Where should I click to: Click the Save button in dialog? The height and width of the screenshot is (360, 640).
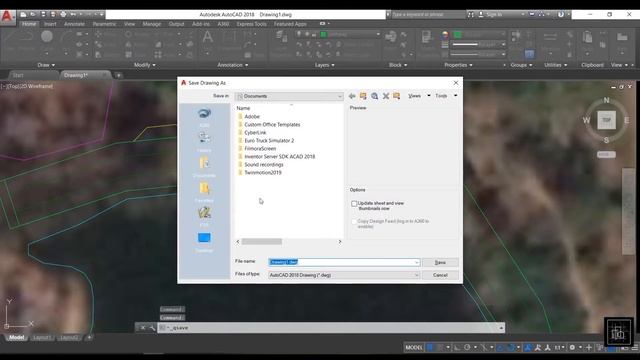[x=440, y=262]
